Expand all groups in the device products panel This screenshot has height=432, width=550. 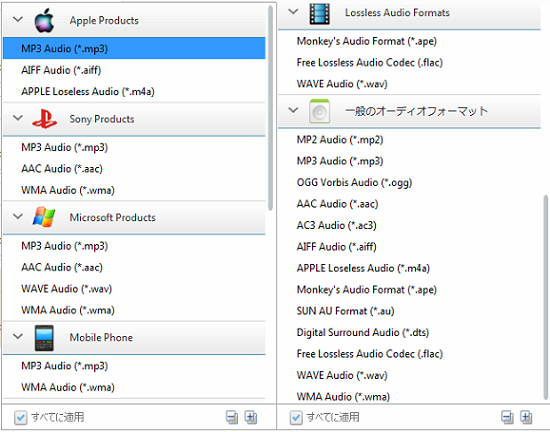[x=250, y=417]
